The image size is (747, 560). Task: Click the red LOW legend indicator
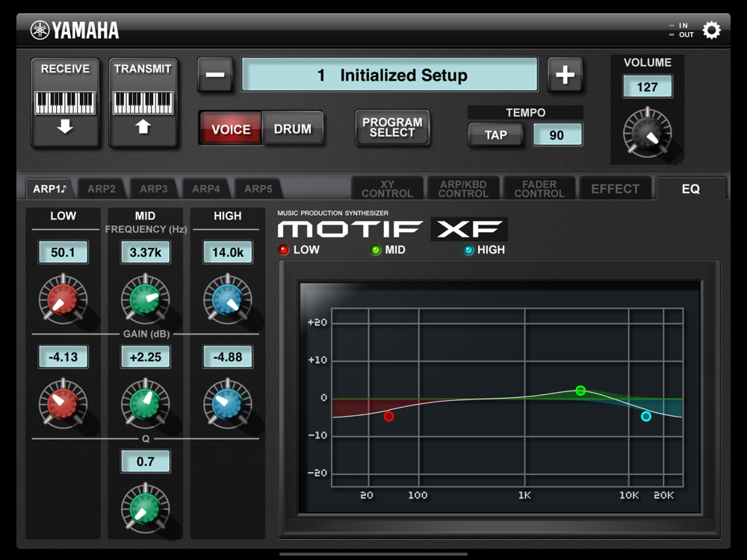(283, 249)
